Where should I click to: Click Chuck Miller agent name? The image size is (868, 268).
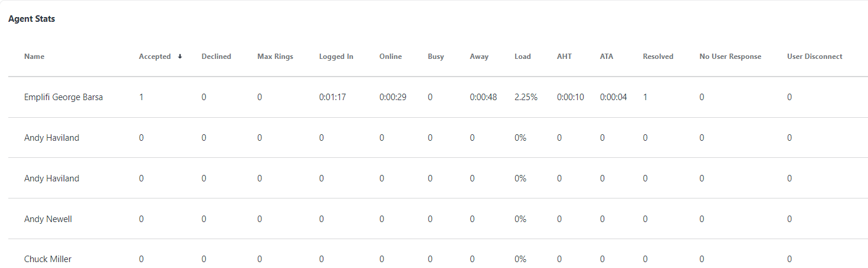48,259
